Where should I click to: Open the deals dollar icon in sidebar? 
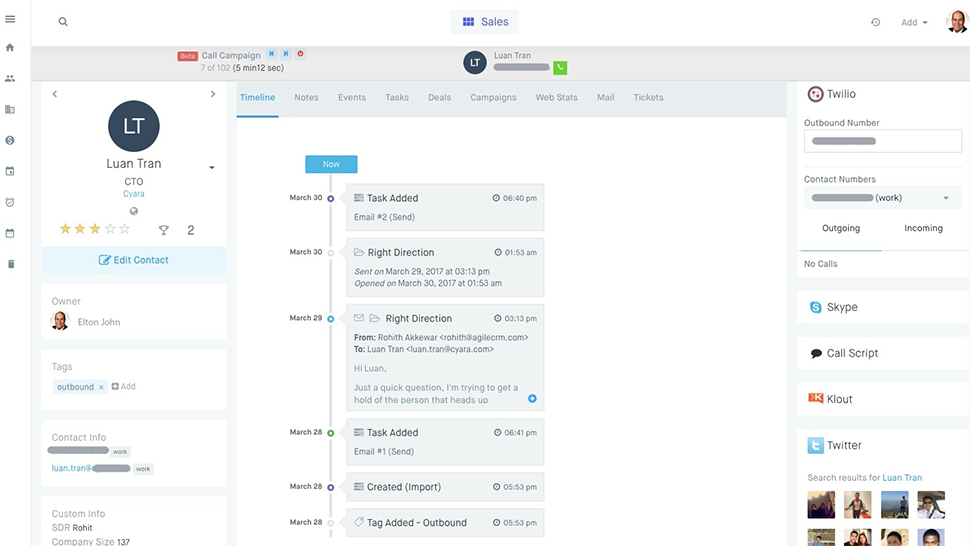tap(10, 140)
